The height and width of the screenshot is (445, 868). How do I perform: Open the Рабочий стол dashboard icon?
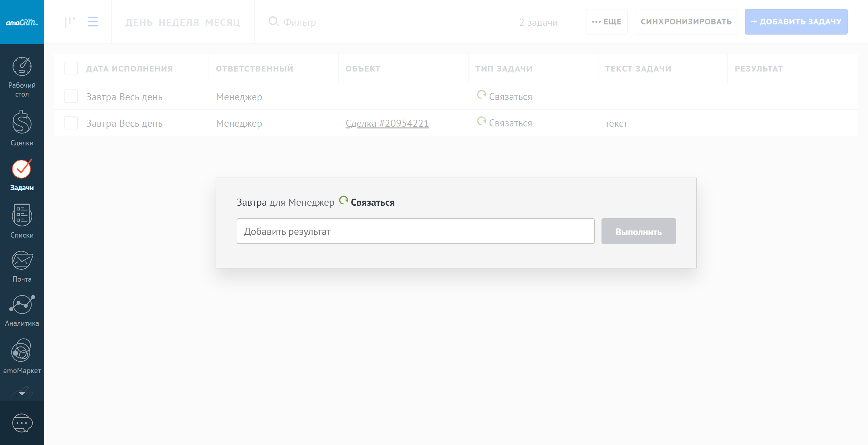point(22,67)
